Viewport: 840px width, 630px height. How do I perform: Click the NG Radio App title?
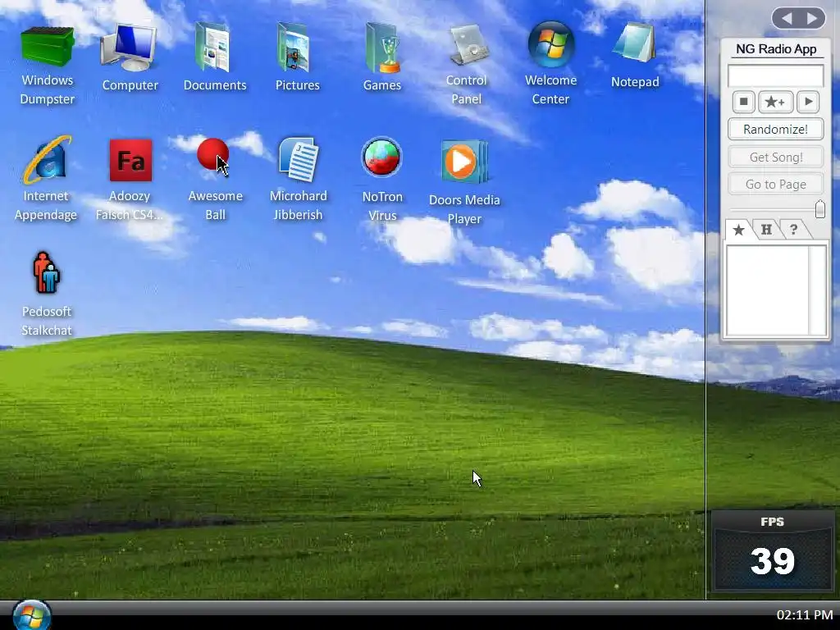[x=776, y=49]
